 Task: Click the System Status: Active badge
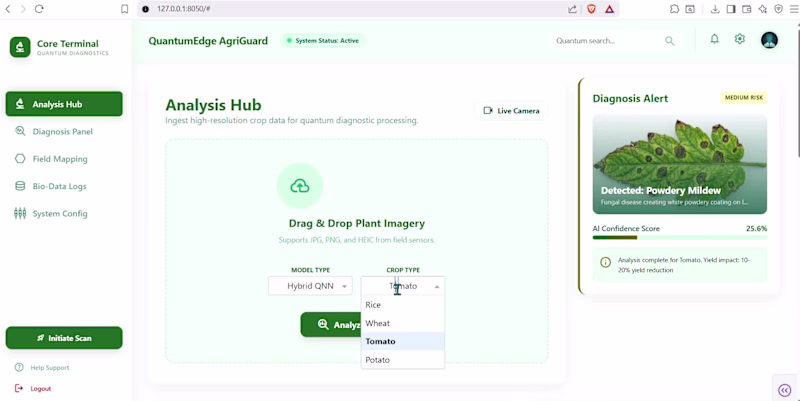click(323, 41)
